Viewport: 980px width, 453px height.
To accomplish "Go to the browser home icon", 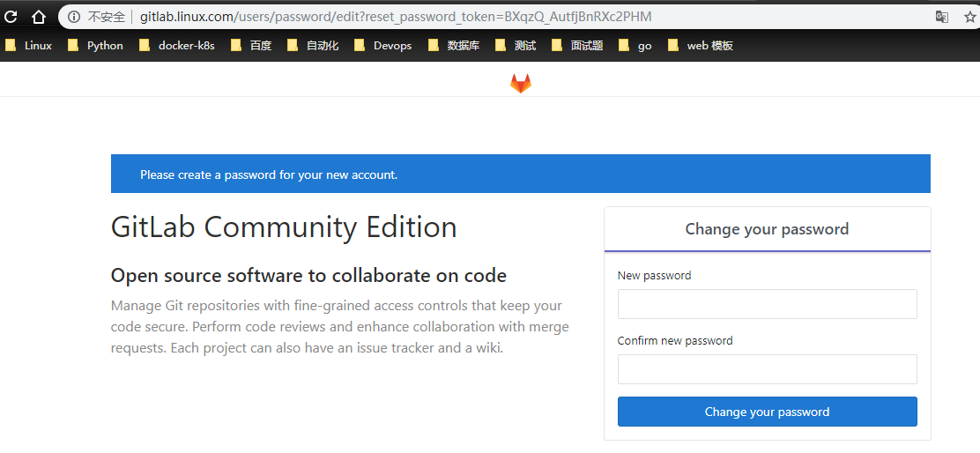I will click(x=39, y=17).
